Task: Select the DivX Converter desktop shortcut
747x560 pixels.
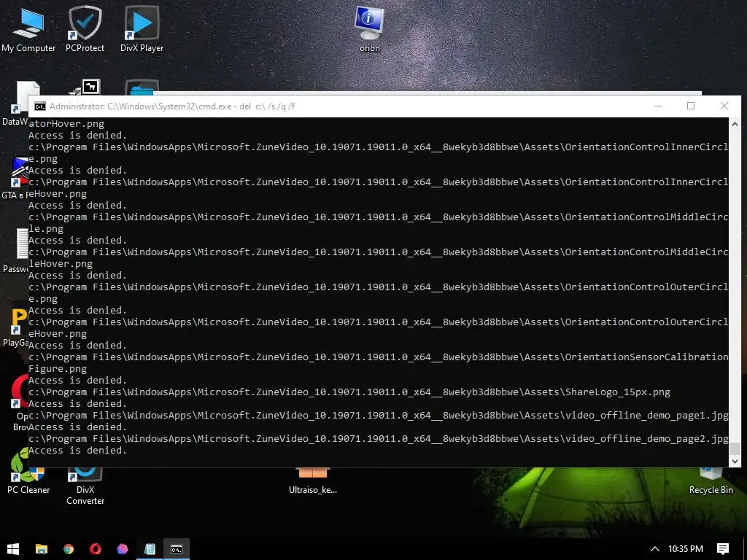Action: click(x=85, y=486)
